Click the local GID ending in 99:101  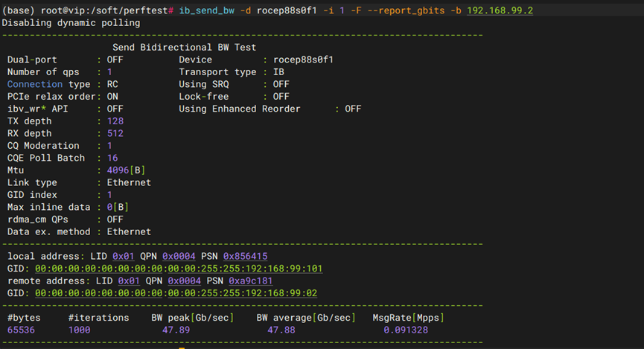pyautogui.click(x=179, y=268)
